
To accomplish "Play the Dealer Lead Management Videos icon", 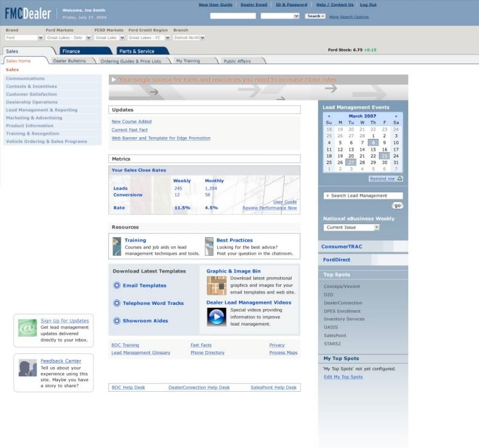I will pos(217,317).
